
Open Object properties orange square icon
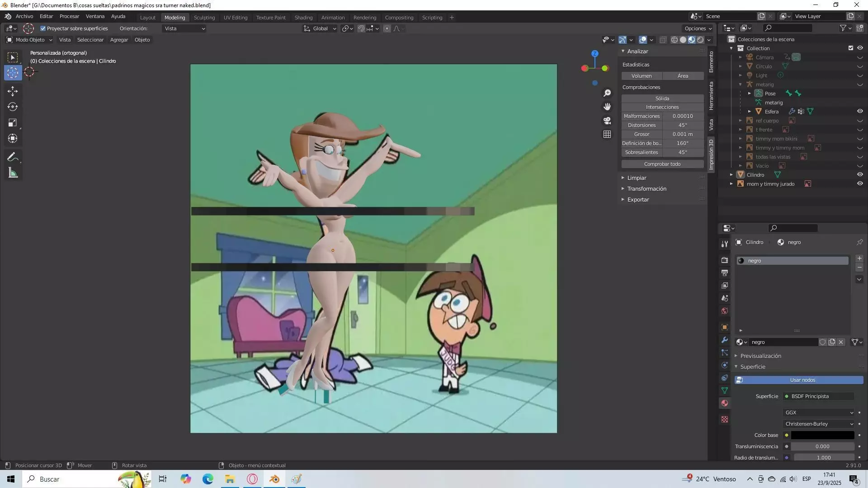(x=725, y=327)
